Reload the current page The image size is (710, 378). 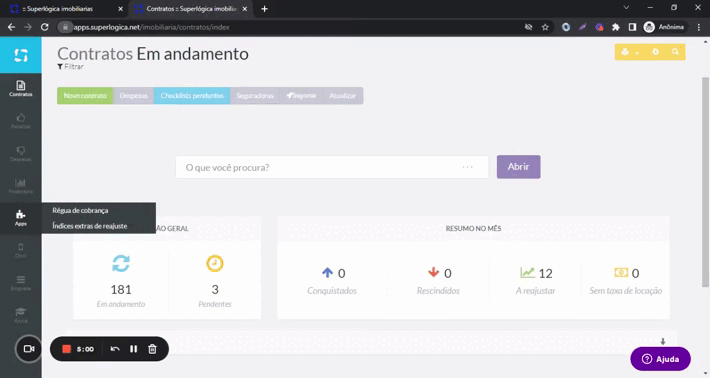pos(44,27)
